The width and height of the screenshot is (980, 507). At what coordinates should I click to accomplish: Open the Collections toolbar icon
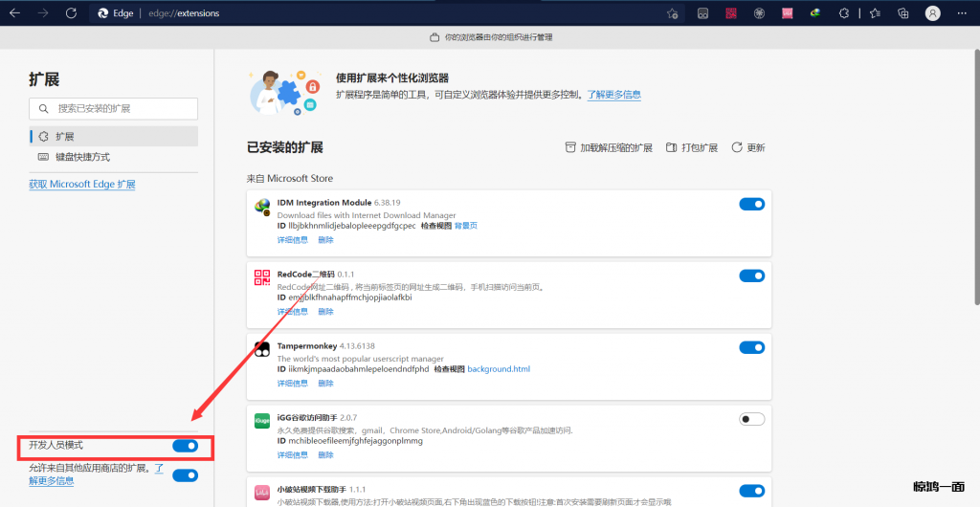902,13
